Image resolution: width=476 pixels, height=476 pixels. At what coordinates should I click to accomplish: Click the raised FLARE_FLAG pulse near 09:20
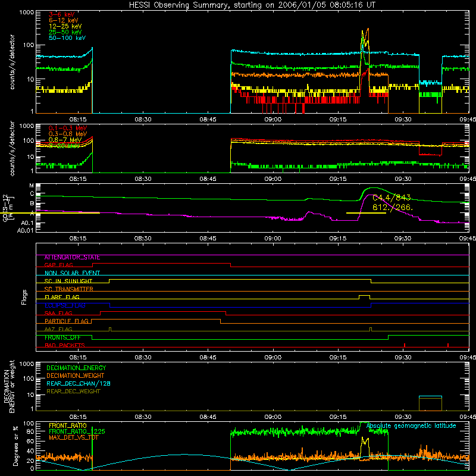pyautogui.click(x=364, y=297)
